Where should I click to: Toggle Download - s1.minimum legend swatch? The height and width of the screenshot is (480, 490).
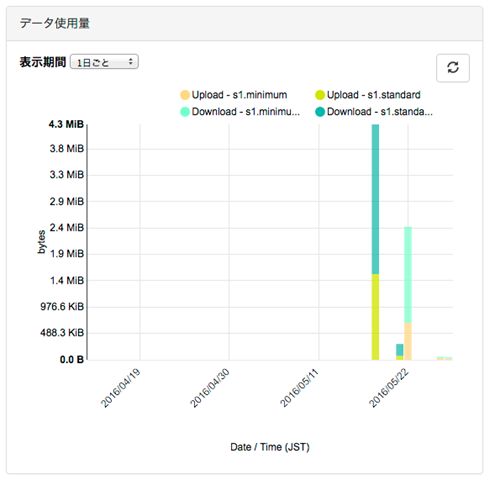pos(185,112)
